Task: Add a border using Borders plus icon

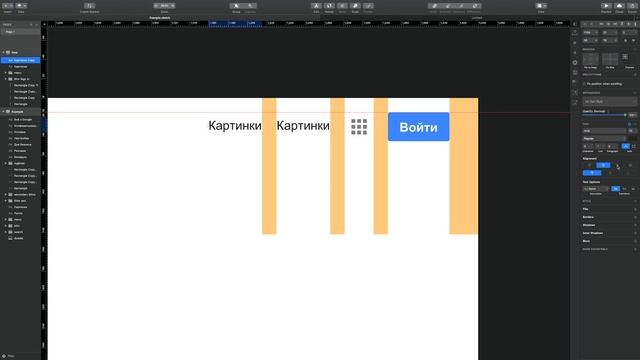Action: click(x=635, y=217)
